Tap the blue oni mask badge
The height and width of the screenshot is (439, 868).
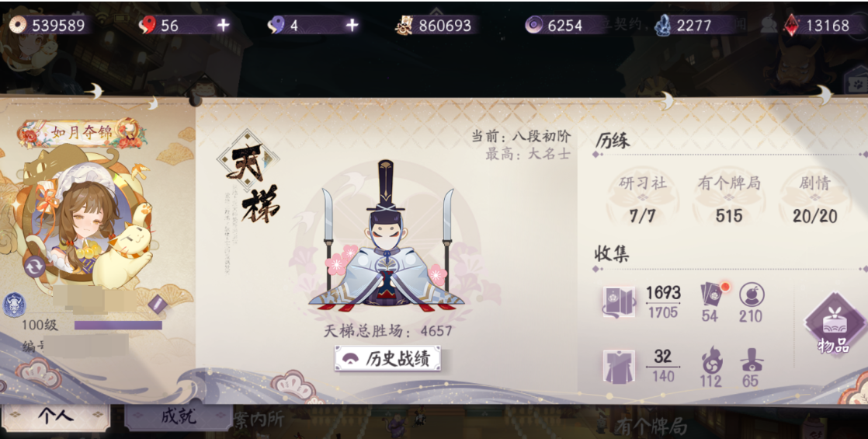[x=14, y=305]
